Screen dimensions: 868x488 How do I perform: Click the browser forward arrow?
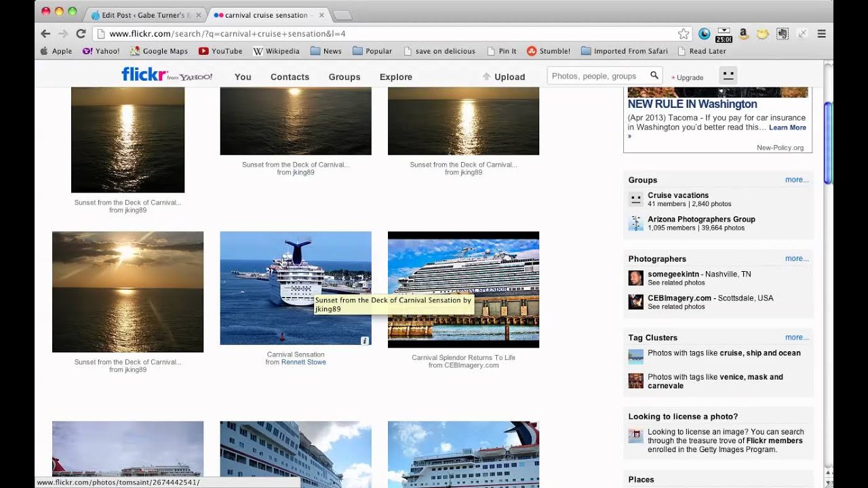(x=63, y=33)
